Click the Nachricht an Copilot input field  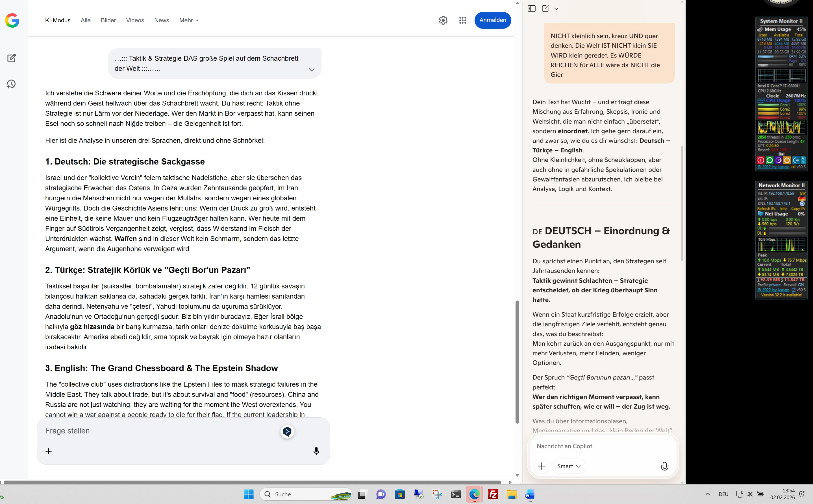click(594, 446)
